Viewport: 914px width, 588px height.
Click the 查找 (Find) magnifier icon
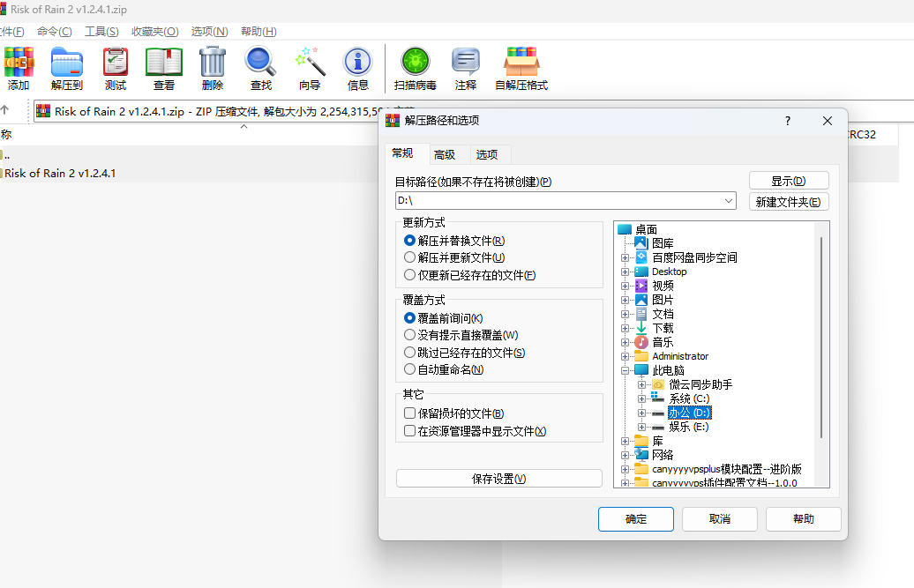[x=261, y=69]
